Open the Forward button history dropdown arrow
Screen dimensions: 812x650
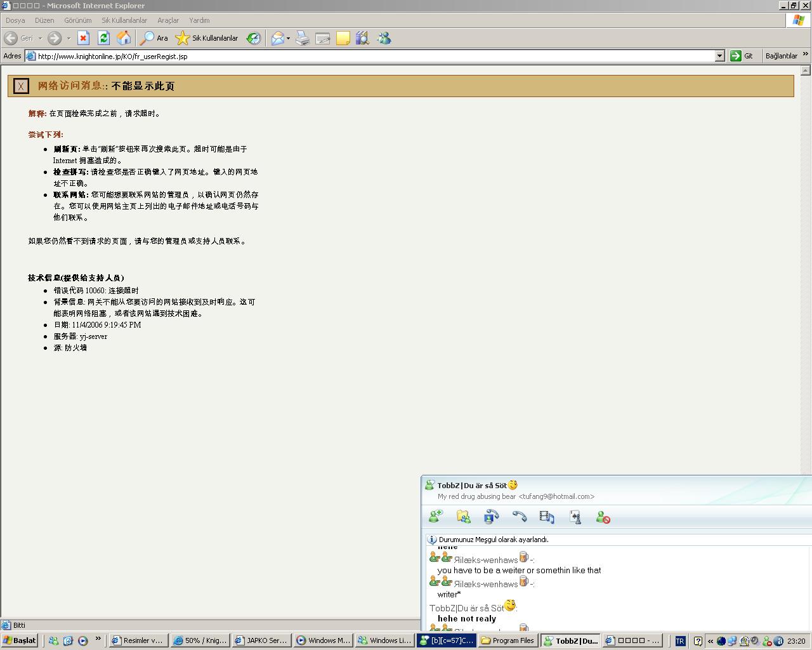69,38
